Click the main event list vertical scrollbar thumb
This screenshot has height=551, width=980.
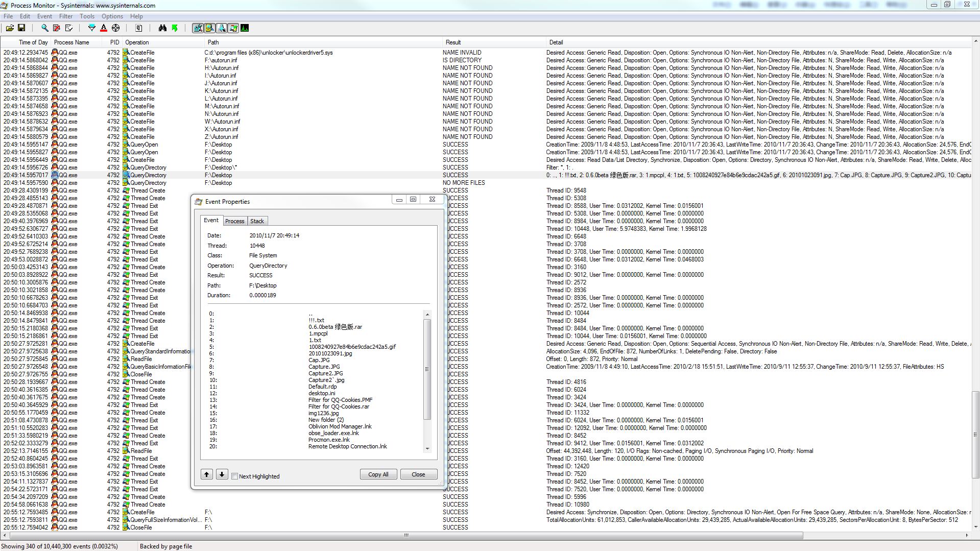pos(975,435)
